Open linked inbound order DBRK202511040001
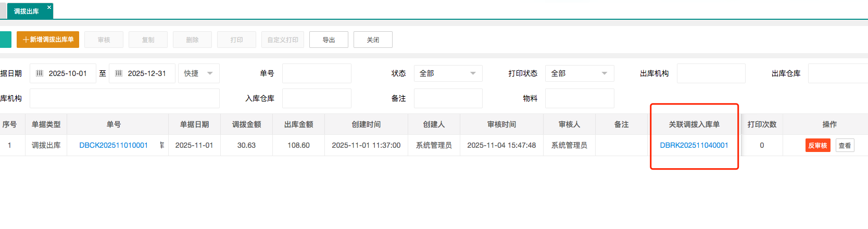The image size is (868, 229). click(694, 145)
